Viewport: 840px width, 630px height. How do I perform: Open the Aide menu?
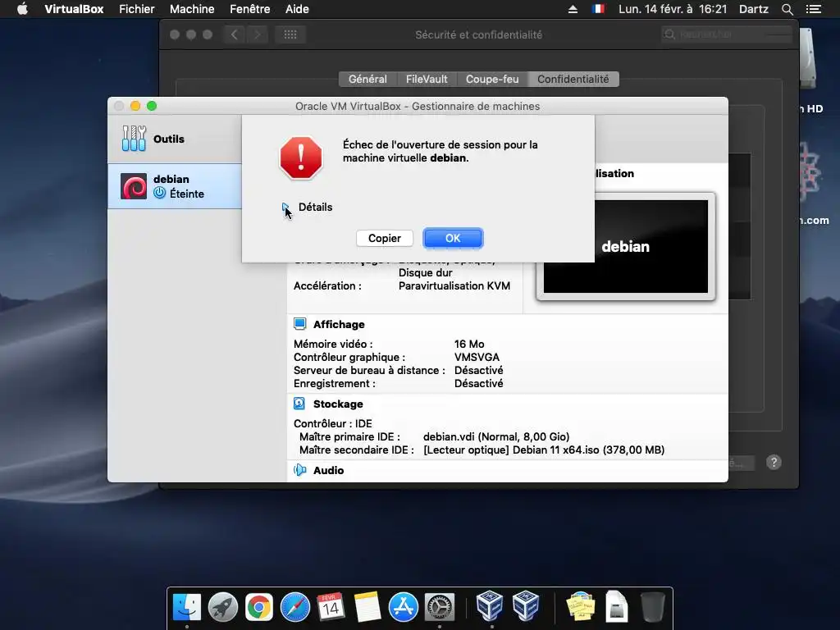(x=297, y=9)
